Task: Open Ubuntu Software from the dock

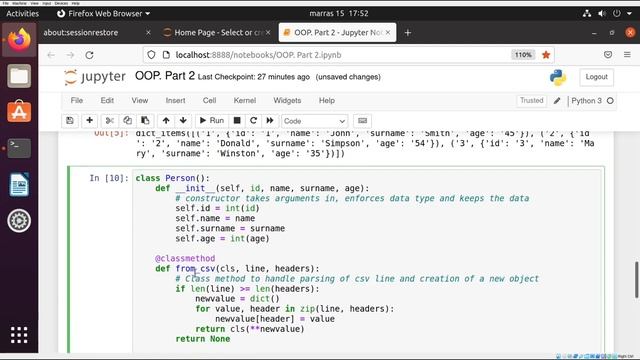Action: pos(19,111)
